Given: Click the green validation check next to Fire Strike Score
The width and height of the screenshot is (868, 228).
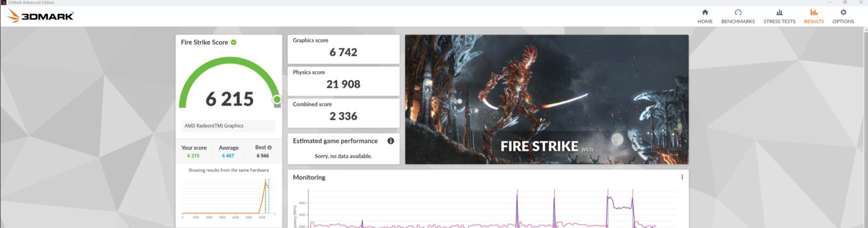Looking at the screenshot, I should tap(233, 42).
